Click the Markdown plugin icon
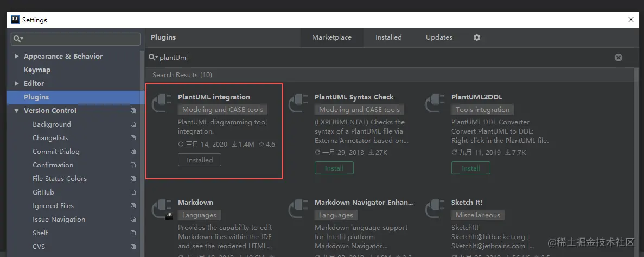Image resolution: width=644 pixels, height=257 pixels. pos(162,209)
